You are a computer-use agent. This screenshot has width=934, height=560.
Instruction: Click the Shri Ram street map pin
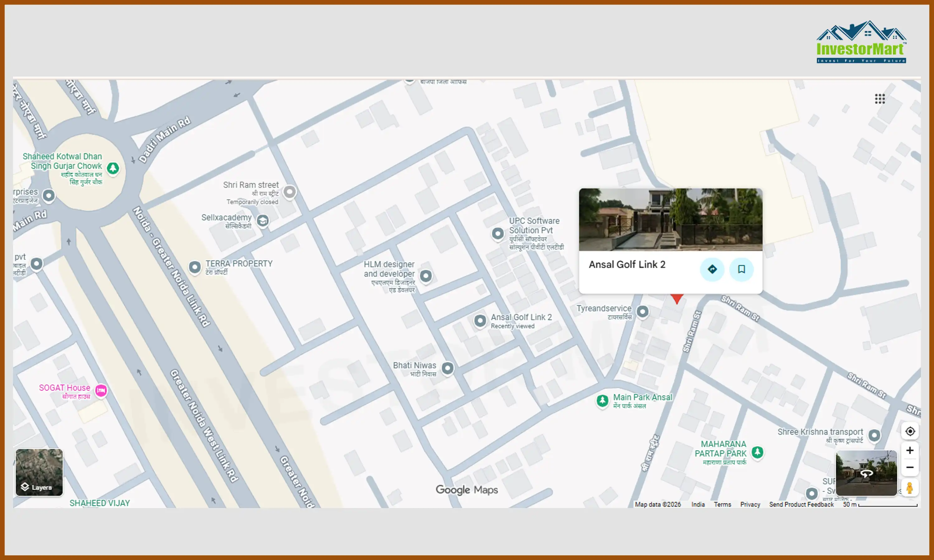coord(290,192)
